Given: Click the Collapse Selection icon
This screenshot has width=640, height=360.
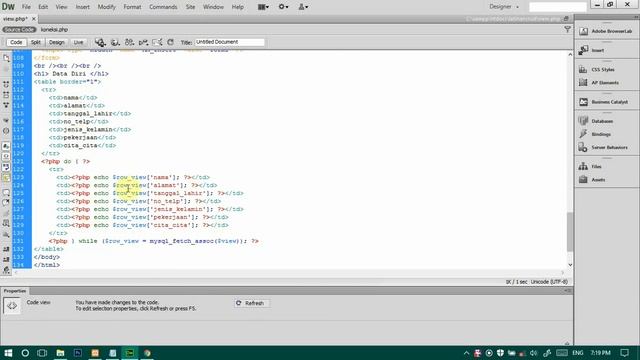Looking at the screenshot, I should 6,95.
